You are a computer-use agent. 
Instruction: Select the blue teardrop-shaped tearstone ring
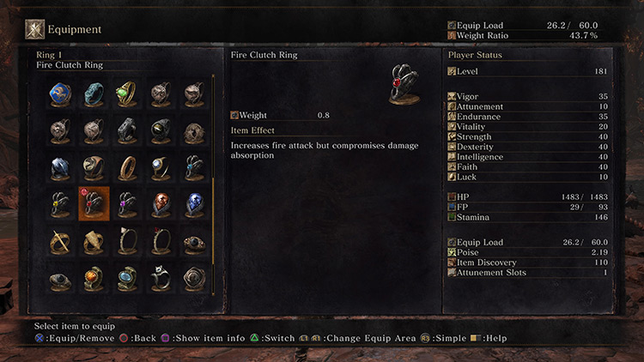coord(195,204)
